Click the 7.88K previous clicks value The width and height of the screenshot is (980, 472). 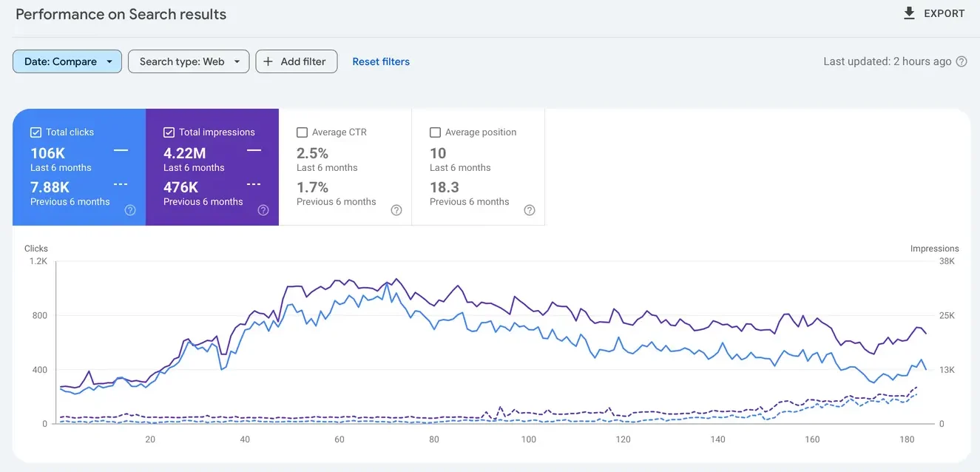pyautogui.click(x=50, y=187)
